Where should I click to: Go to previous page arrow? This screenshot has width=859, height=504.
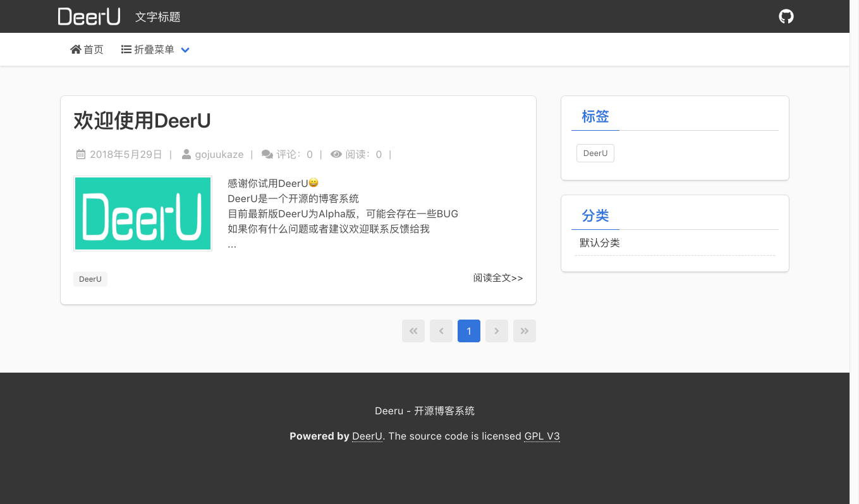pyautogui.click(x=441, y=331)
